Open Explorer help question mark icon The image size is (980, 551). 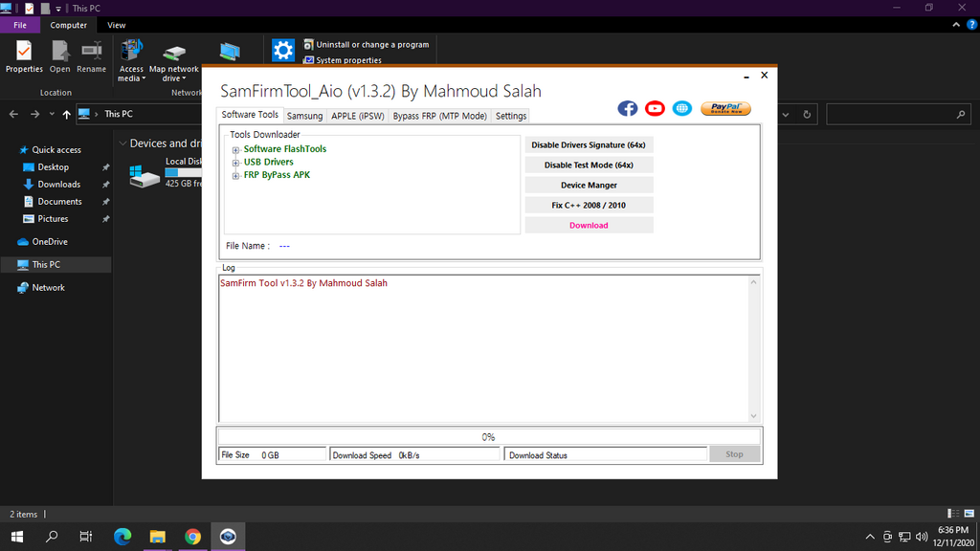click(971, 25)
